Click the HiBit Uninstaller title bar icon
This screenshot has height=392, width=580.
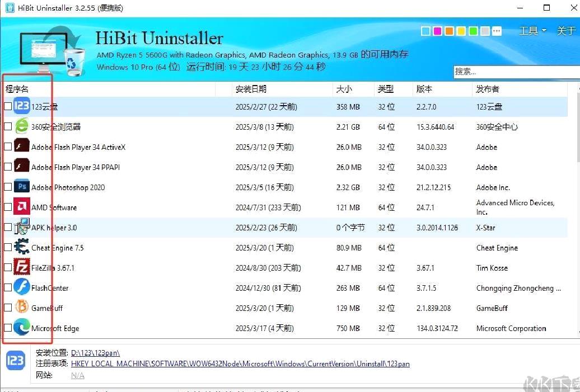(x=10, y=8)
